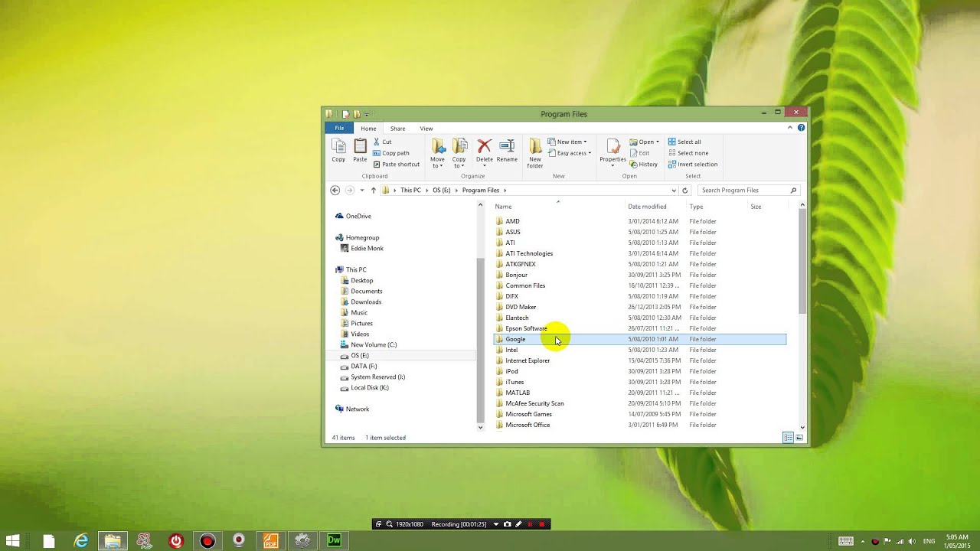
Task: Select the AMD folder
Action: pyautogui.click(x=639, y=221)
